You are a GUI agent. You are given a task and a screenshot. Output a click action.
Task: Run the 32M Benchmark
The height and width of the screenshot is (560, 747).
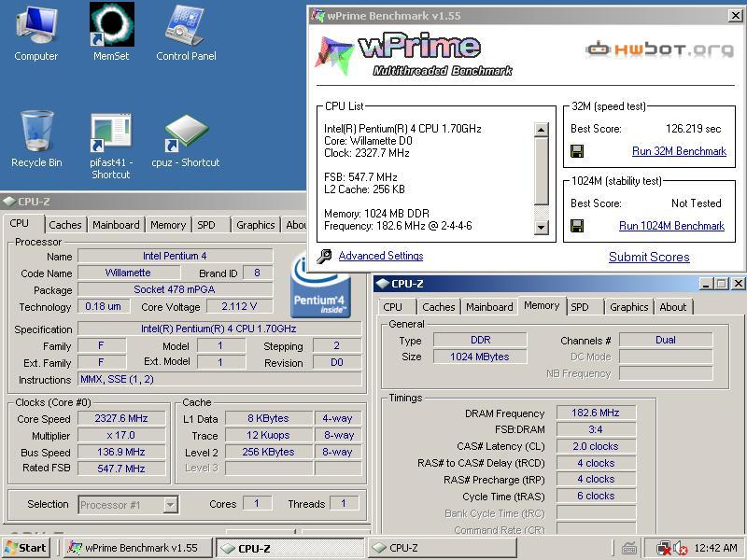click(x=679, y=151)
